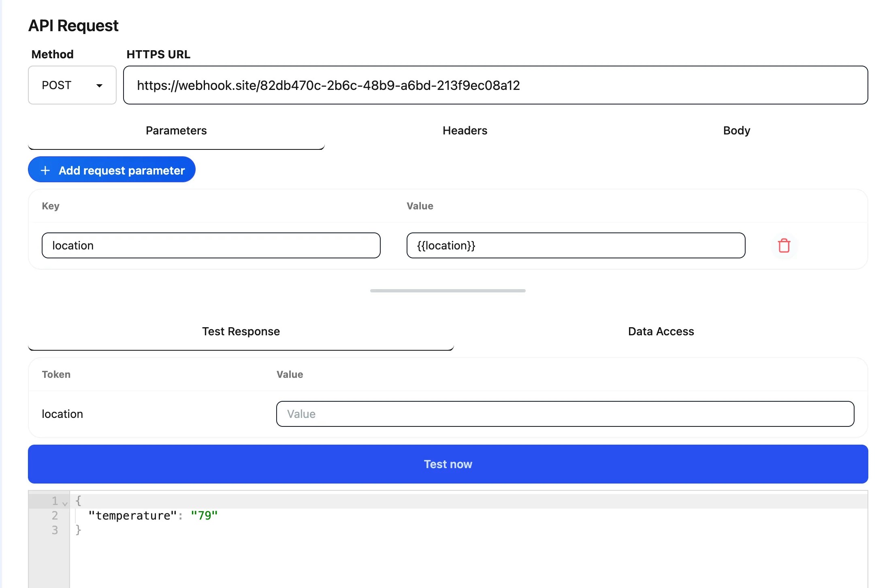
Task: Select the Test Response tab
Action: (241, 331)
